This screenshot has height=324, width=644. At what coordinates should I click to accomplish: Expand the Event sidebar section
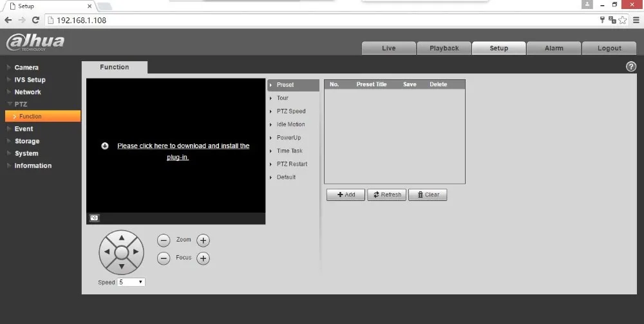pos(23,129)
